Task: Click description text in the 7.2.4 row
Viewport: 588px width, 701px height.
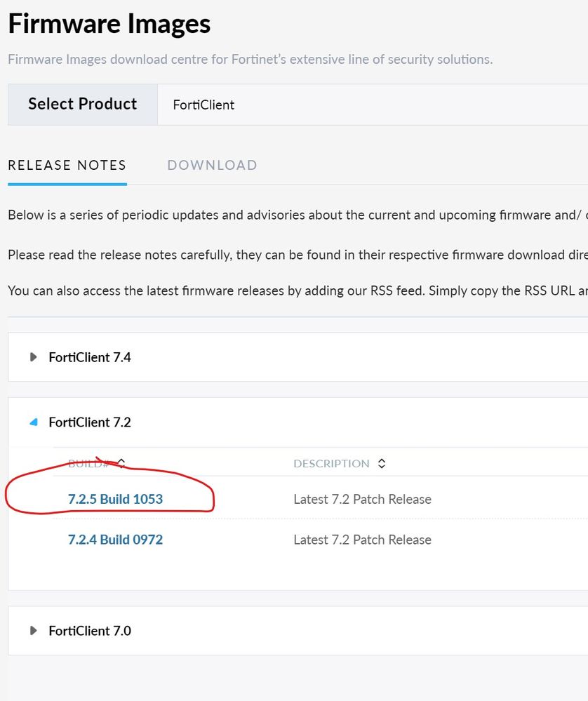Action: tap(362, 540)
